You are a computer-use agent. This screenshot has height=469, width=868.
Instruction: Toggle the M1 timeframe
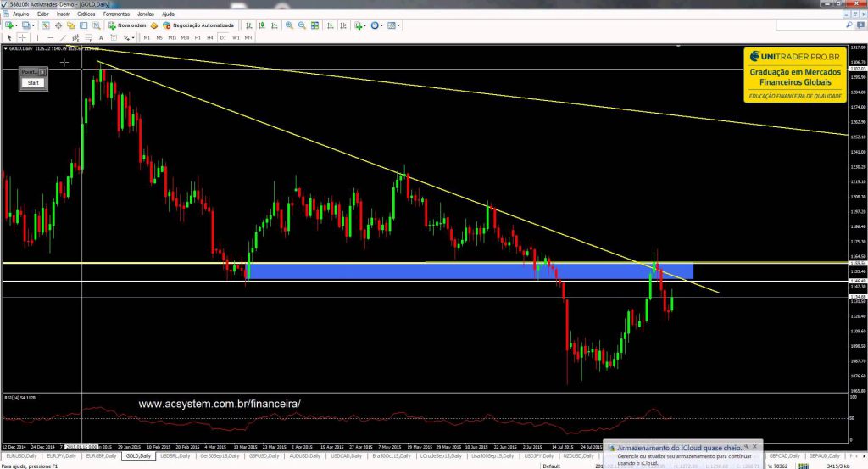pos(147,37)
